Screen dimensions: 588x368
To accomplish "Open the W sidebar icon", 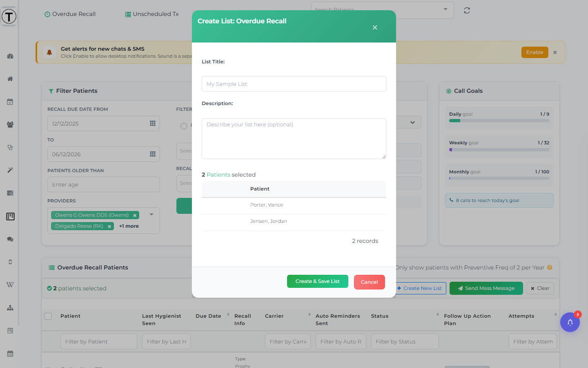I will [x=10, y=285].
